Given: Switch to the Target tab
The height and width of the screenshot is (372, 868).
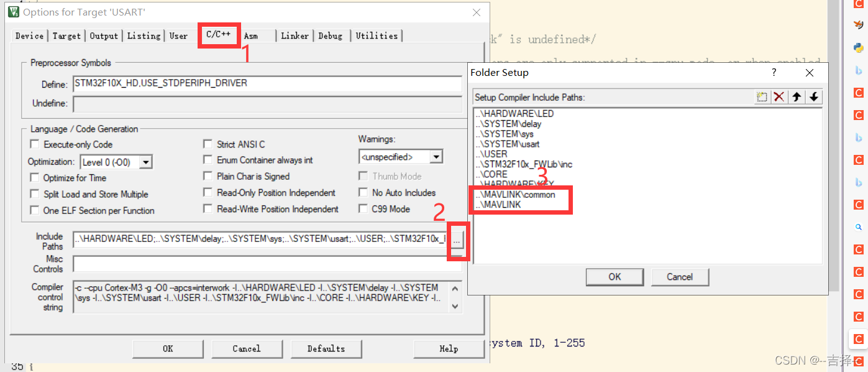Looking at the screenshot, I should coord(66,36).
